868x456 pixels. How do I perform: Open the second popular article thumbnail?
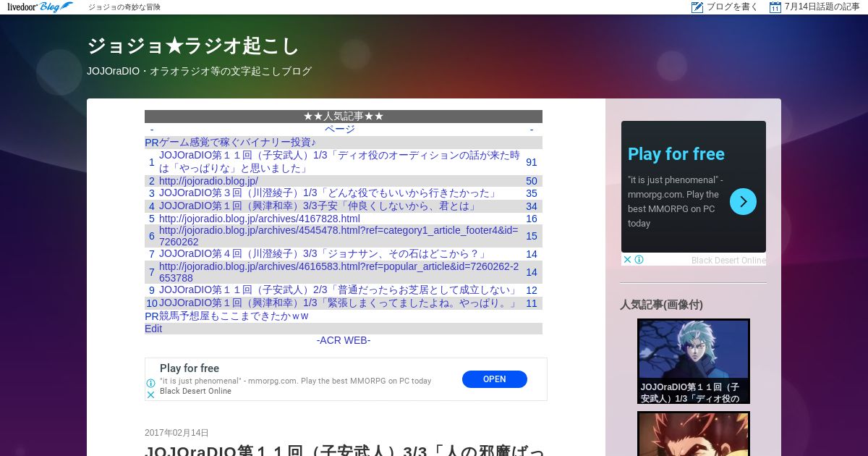pyautogui.click(x=694, y=434)
